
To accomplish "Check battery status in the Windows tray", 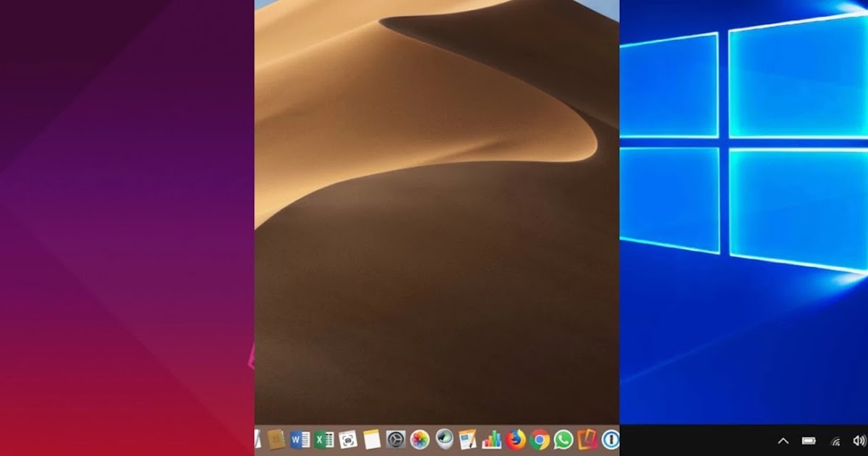I will pyautogui.click(x=809, y=442).
